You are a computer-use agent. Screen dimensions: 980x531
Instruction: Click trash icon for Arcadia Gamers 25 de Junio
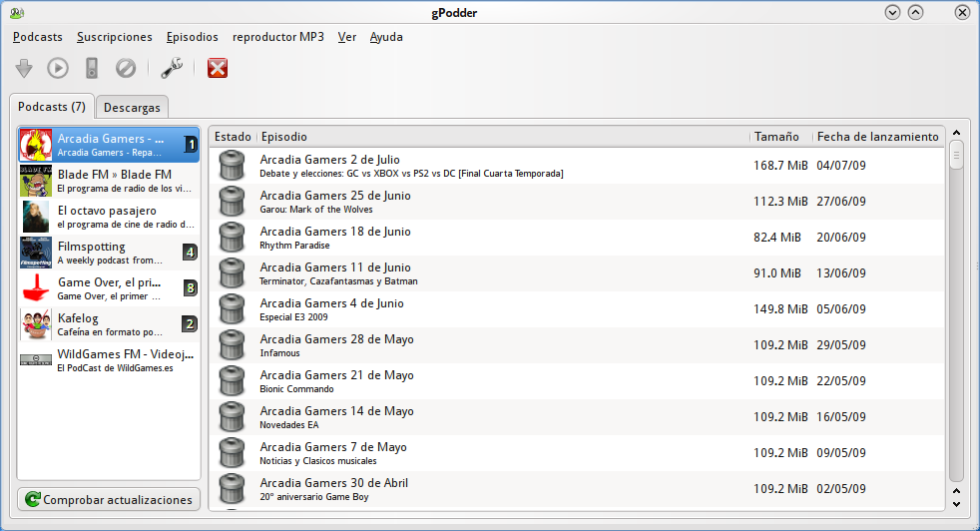point(232,202)
